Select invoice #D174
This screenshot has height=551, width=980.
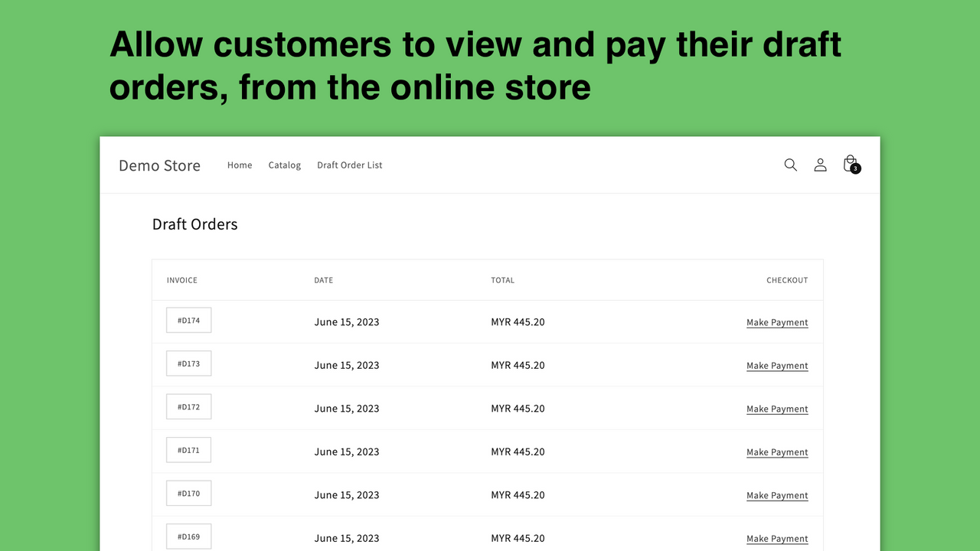point(188,320)
